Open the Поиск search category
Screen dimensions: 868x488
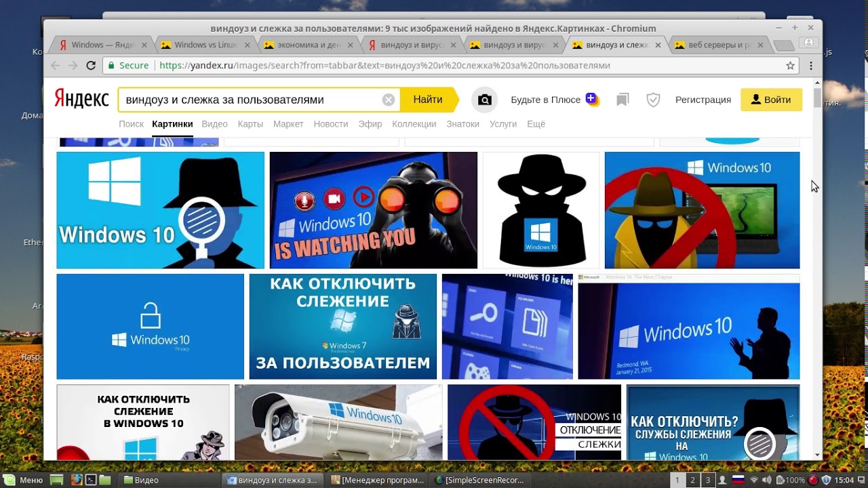tap(131, 124)
